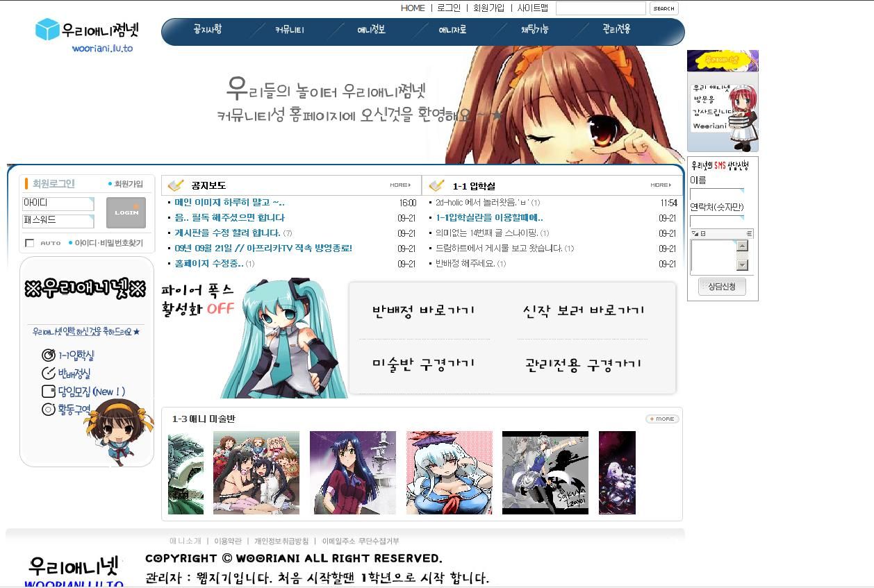This screenshot has height=588, width=874.
Task: Click the 회원가입 link in top bar
Action: pyautogui.click(x=488, y=8)
